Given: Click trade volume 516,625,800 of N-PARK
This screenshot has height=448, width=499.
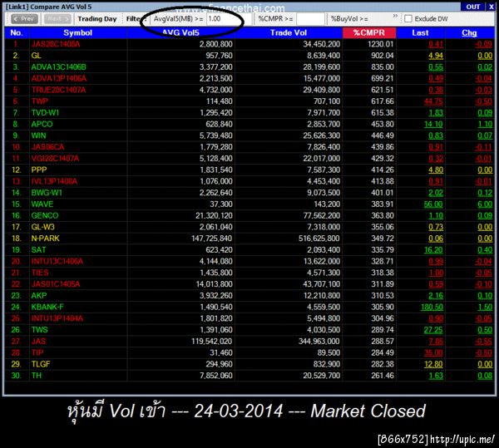Looking at the screenshot, I should 319,239.
